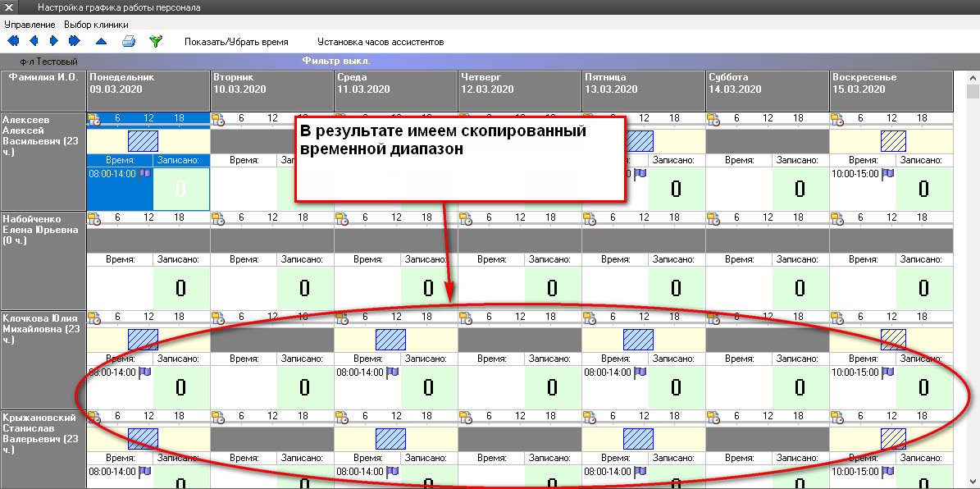Open the Управление menu

click(30, 25)
